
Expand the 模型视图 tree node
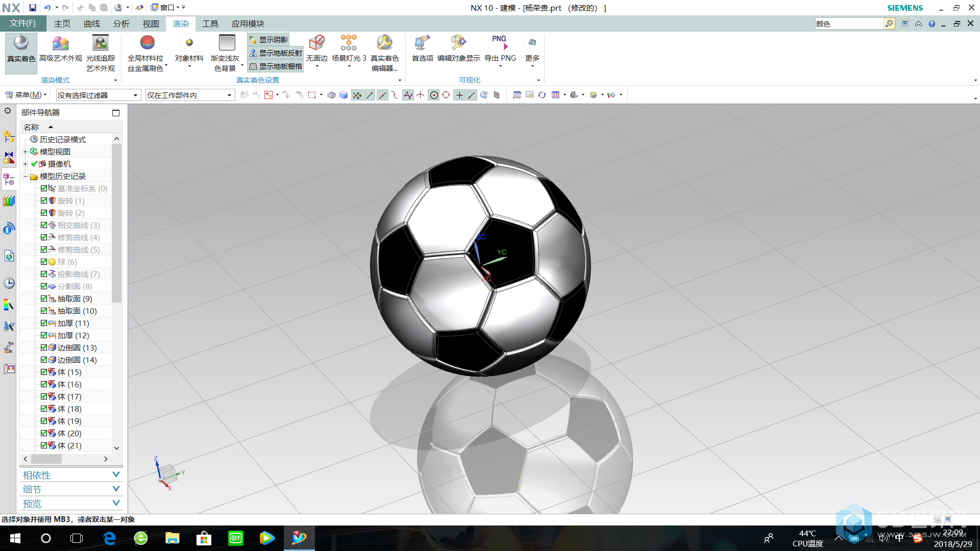[x=25, y=152]
